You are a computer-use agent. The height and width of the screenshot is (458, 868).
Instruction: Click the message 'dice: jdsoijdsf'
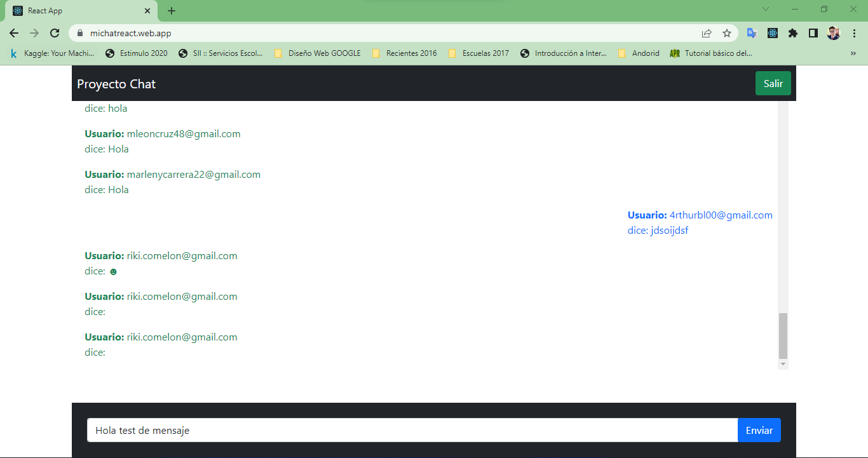click(658, 231)
